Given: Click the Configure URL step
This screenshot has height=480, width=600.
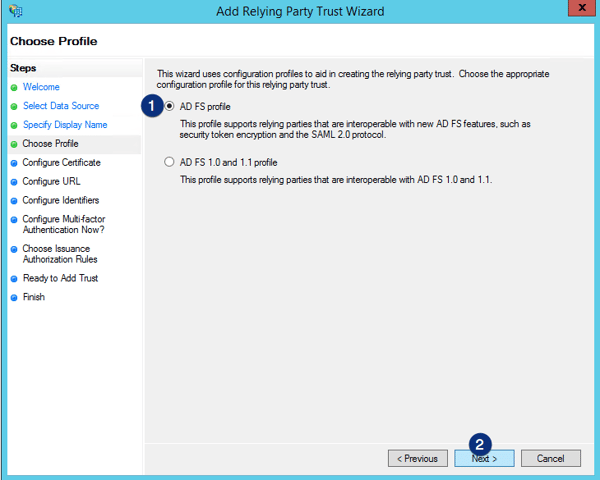Looking at the screenshot, I should click(x=51, y=181).
